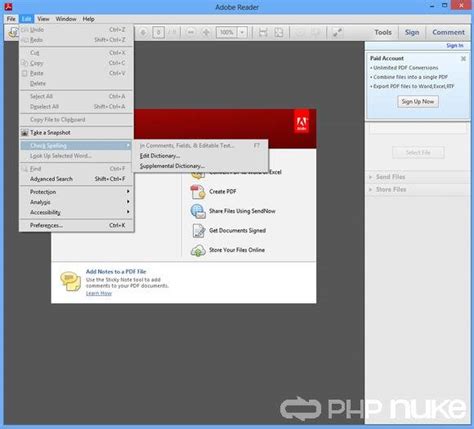
Task: Open the Comment pane
Action: tap(448, 32)
